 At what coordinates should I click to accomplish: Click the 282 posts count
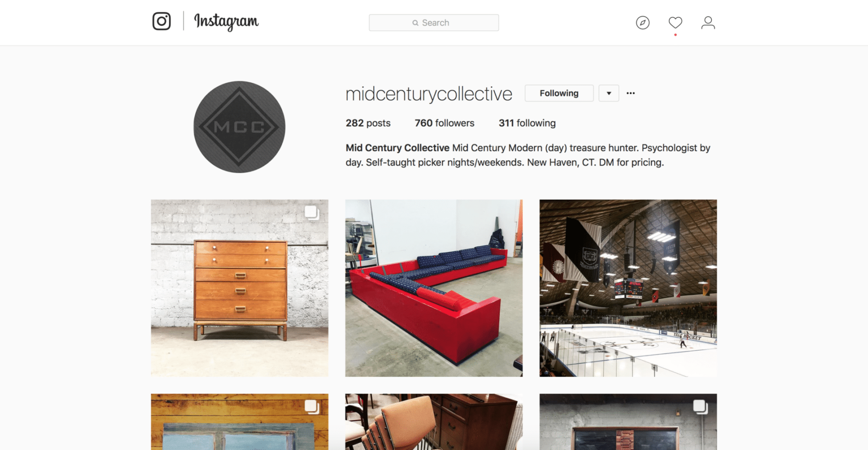click(x=368, y=123)
